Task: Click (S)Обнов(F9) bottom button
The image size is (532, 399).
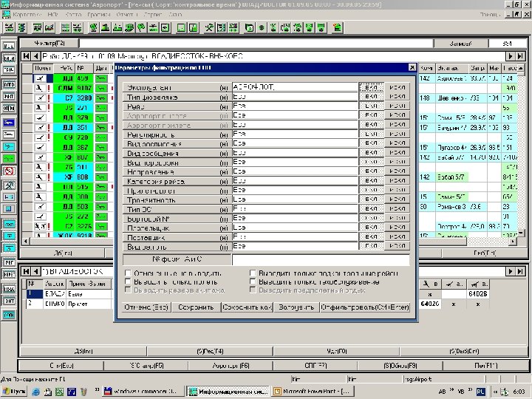Action: tap(400, 366)
